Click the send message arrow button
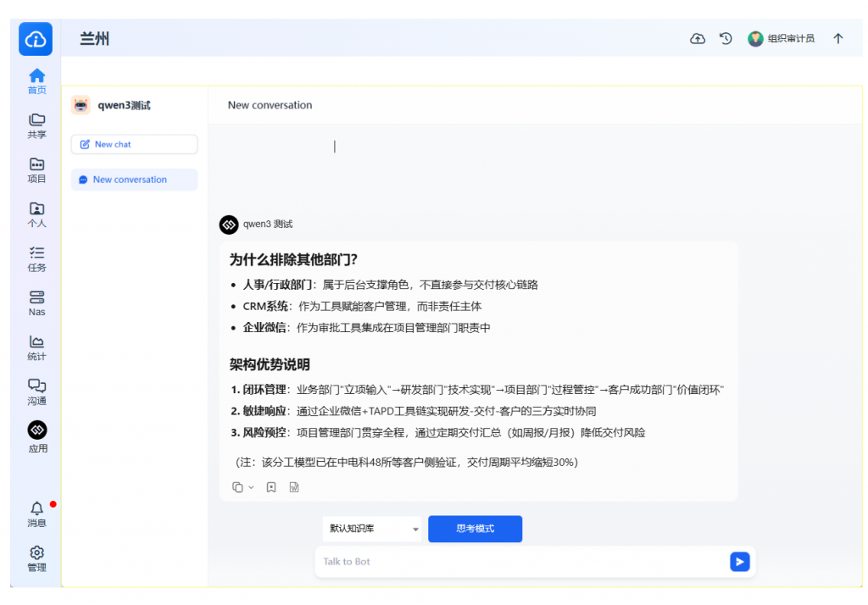Image resolution: width=868 pixels, height=605 pixels. [739, 562]
